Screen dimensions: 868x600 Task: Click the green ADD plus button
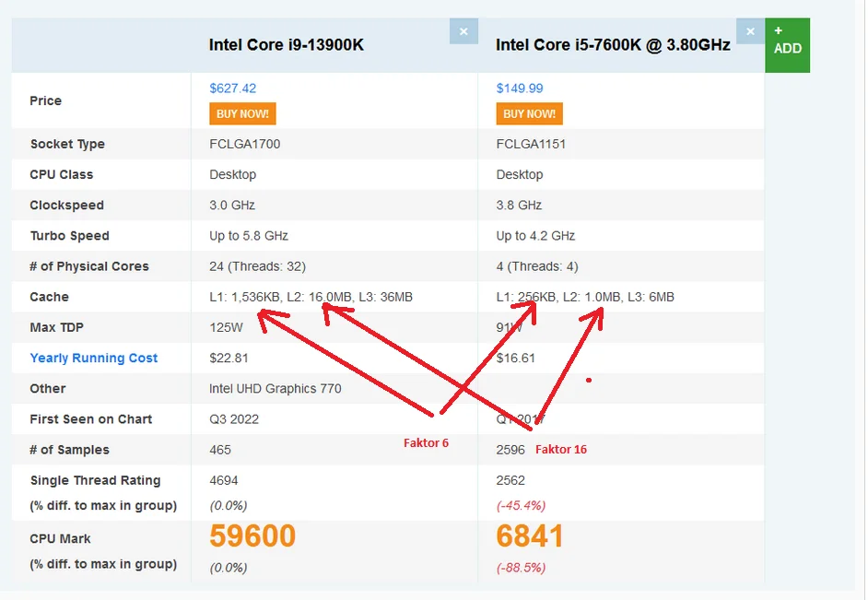coord(787,45)
